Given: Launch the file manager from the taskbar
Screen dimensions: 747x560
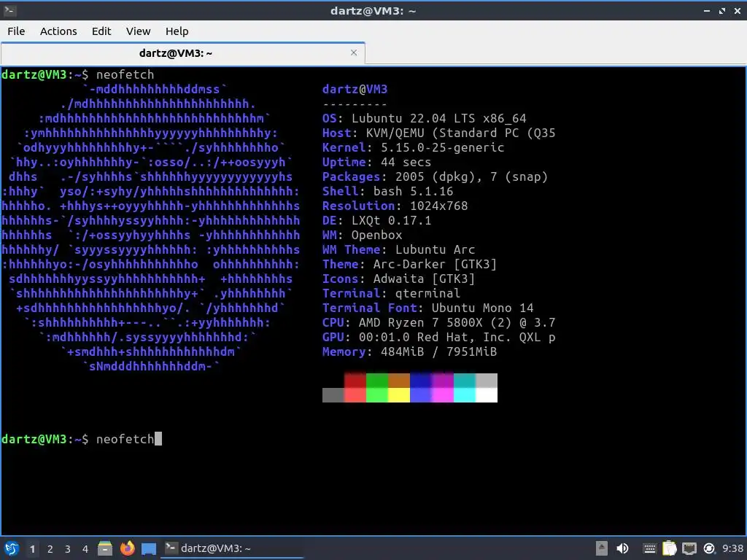Looking at the screenshot, I should click(105, 548).
